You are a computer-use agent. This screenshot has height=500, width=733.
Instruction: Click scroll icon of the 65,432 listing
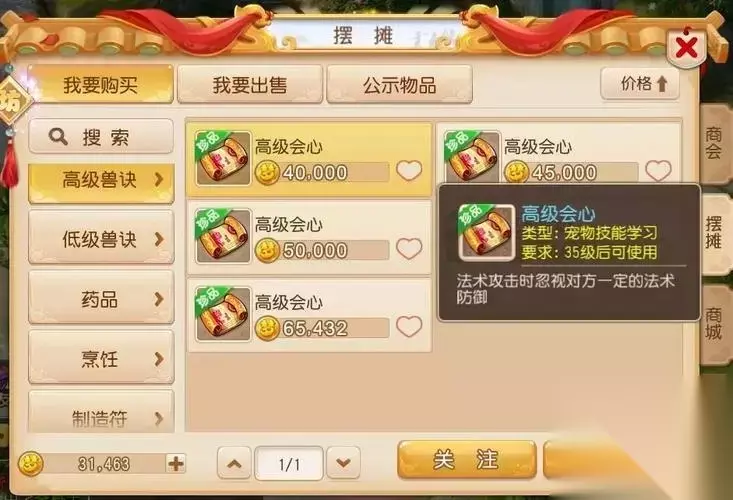click(x=223, y=314)
